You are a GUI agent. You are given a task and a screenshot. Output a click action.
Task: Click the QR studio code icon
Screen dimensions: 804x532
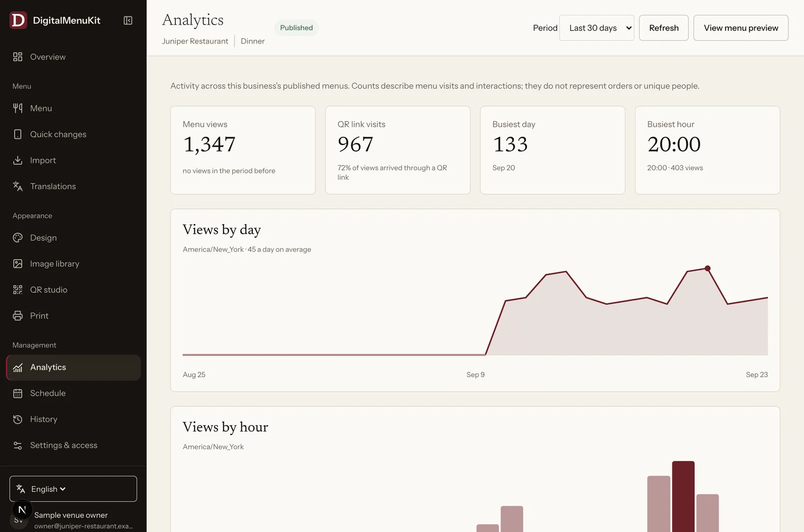(18, 290)
